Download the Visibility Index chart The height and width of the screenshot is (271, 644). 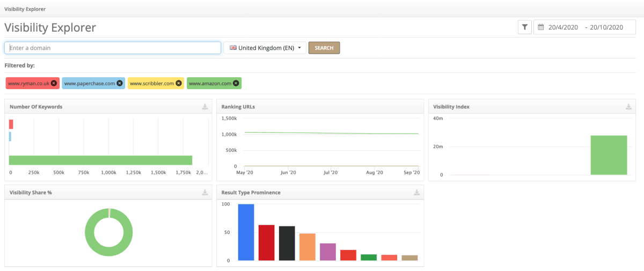click(628, 107)
